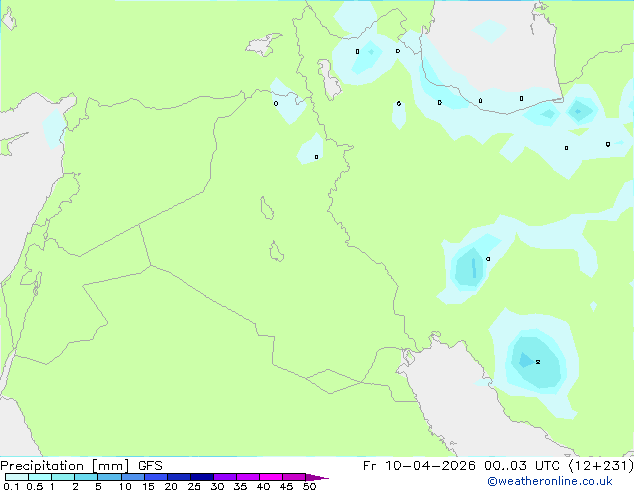Select the 45–50 mm legend swatch
The image size is (634, 490).
pyautogui.click(x=294, y=477)
